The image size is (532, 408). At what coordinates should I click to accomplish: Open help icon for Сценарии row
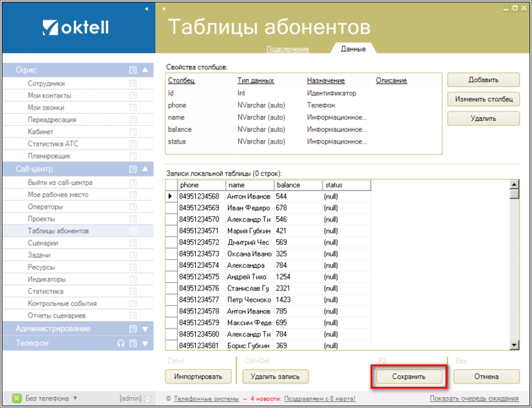[133, 243]
